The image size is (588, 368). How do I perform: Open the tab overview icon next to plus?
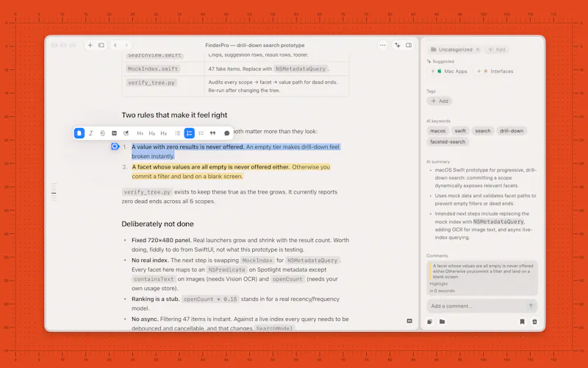coord(101,45)
